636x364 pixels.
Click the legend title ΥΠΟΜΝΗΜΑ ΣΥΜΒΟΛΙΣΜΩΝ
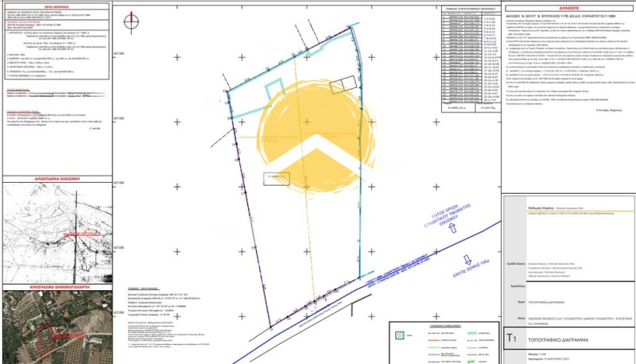tap(445, 326)
